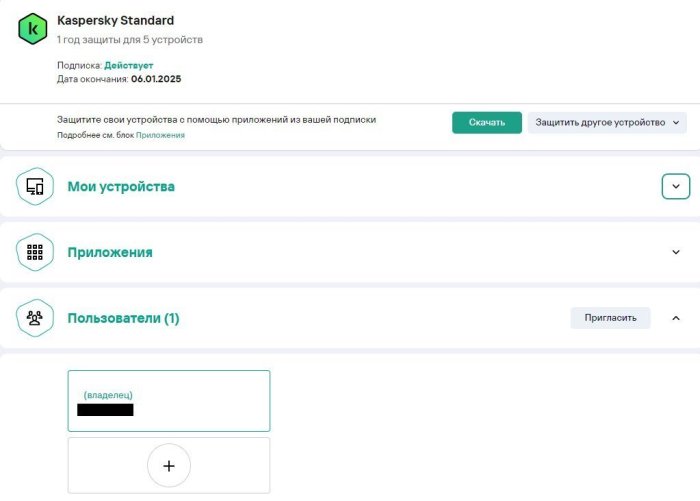This screenshot has width=700, height=501.
Task: Add a new user with plus icon
Action: click(169, 465)
